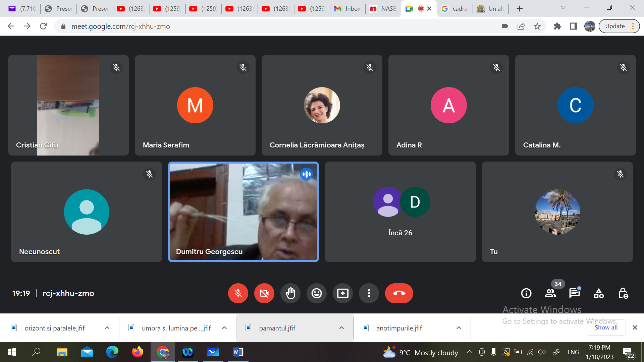Click Adina R's A avatar
Image resolution: width=644 pixels, height=362 pixels.
click(449, 105)
